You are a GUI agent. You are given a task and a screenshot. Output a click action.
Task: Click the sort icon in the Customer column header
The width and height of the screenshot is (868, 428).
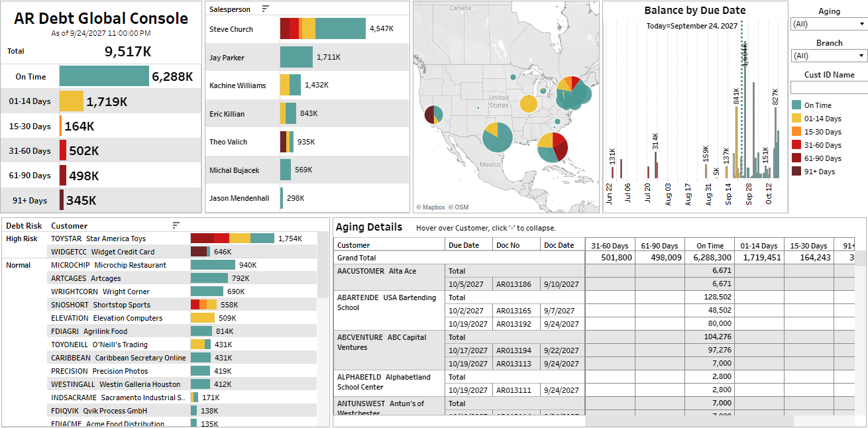click(176, 225)
